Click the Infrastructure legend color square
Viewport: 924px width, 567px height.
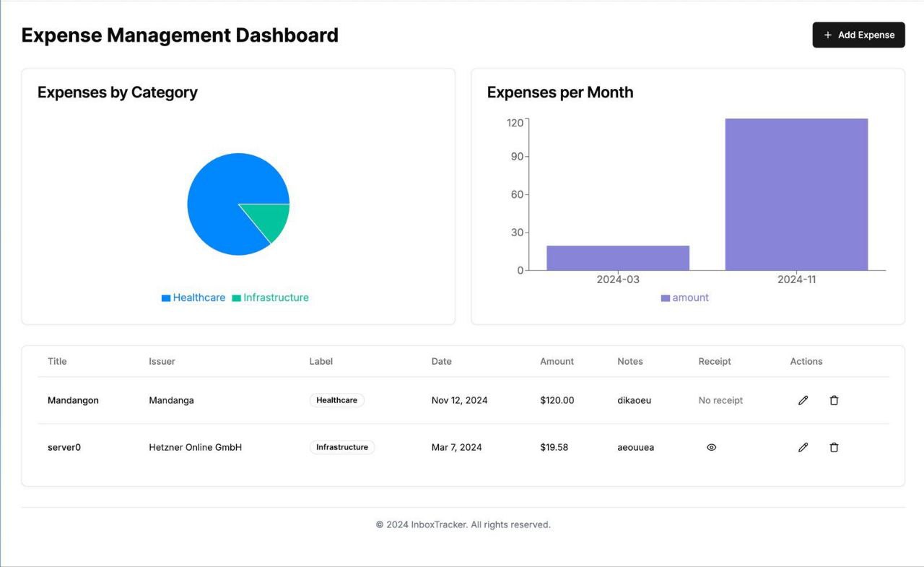236,298
